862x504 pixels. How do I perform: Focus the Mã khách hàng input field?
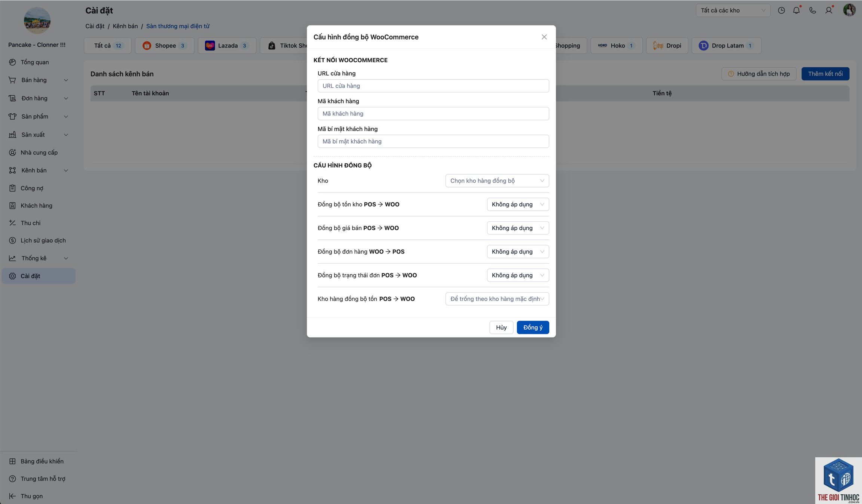(433, 114)
